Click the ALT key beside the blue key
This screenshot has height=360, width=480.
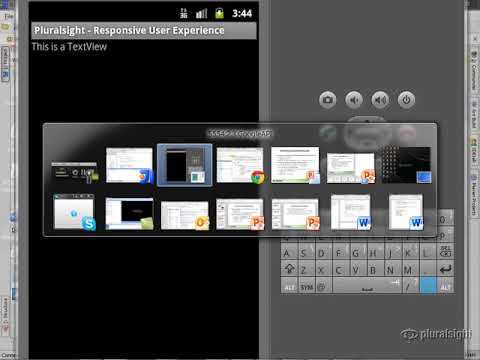[445, 286]
